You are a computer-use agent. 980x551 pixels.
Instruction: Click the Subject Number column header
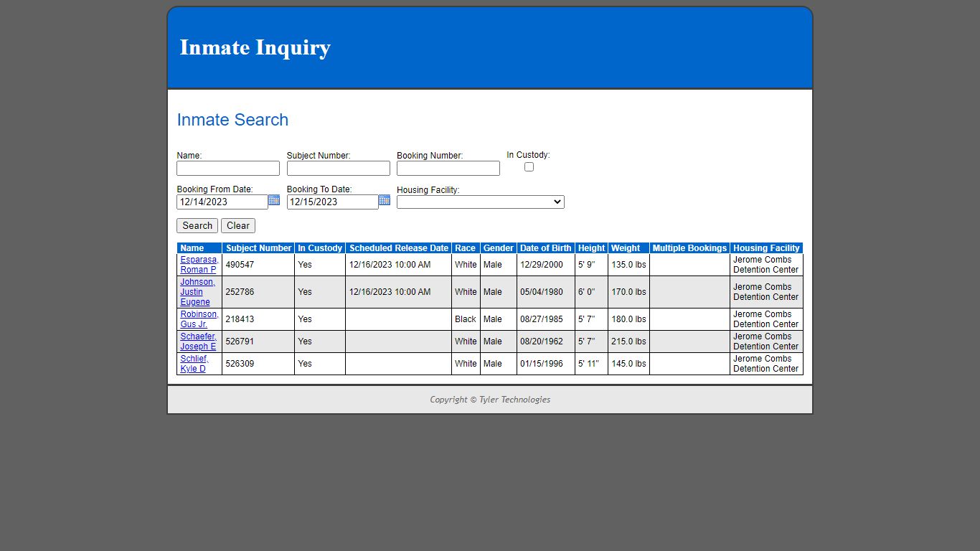259,248
